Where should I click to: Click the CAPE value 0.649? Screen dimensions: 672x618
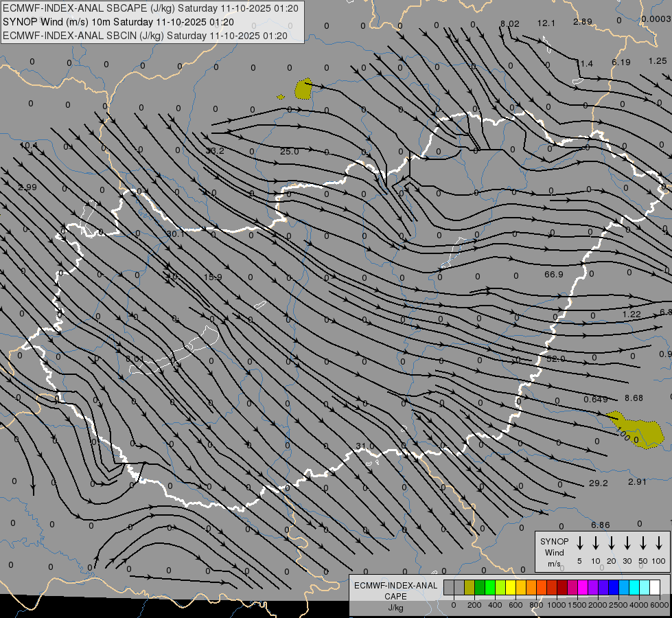(x=596, y=400)
